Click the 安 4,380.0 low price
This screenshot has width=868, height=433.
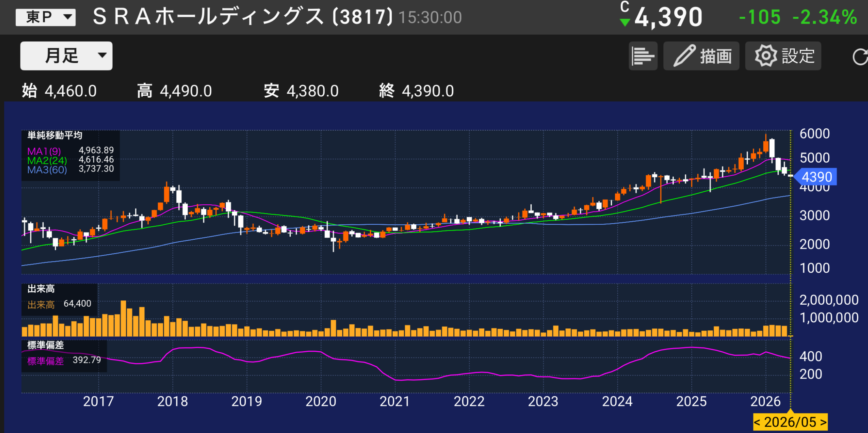[x=301, y=91]
